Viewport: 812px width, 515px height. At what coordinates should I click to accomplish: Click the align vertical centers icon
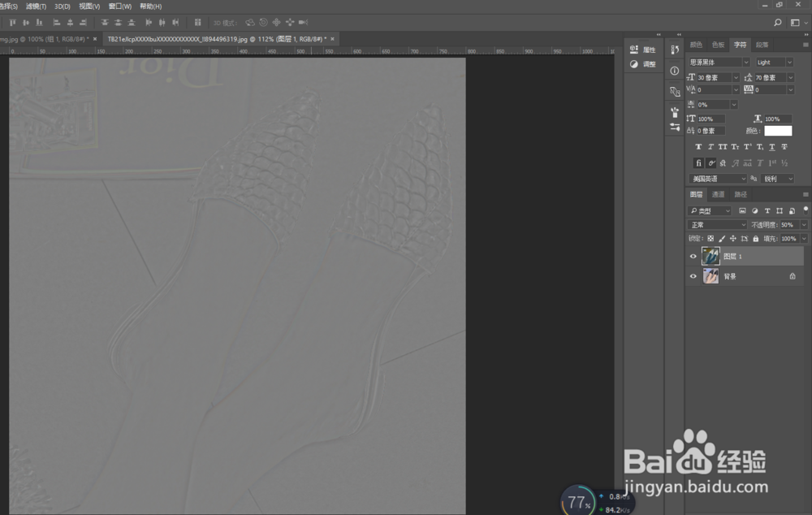tap(26, 22)
